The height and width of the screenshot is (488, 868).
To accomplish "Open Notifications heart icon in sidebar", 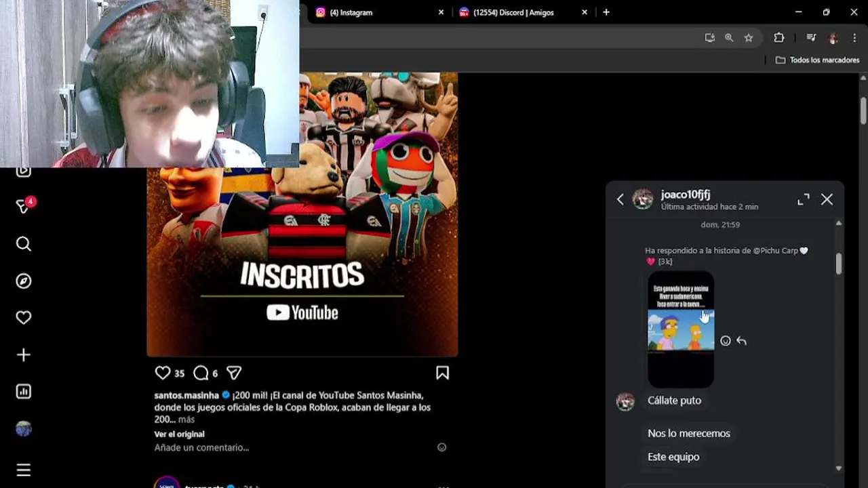I will [x=24, y=317].
